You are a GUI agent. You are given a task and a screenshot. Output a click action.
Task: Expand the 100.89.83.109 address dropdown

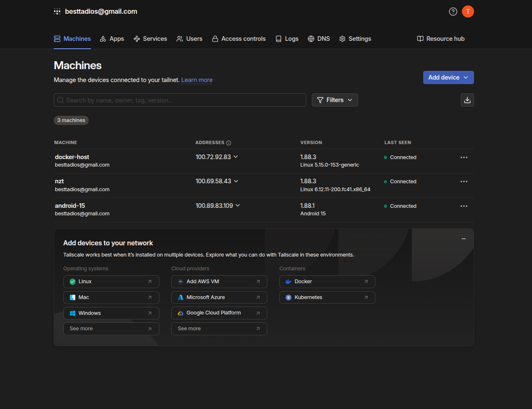(238, 206)
